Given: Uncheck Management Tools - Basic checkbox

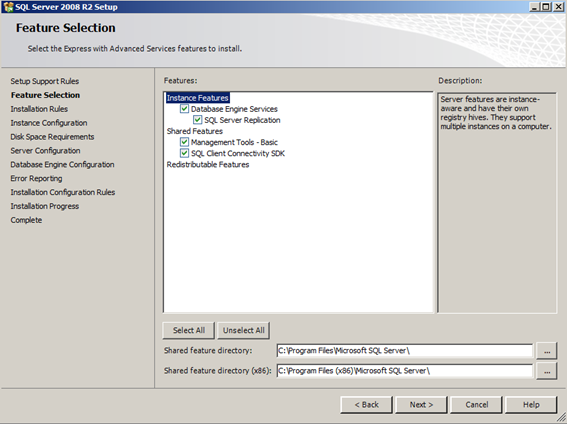Looking at the screenshot, I should click(x=184, y=142).
